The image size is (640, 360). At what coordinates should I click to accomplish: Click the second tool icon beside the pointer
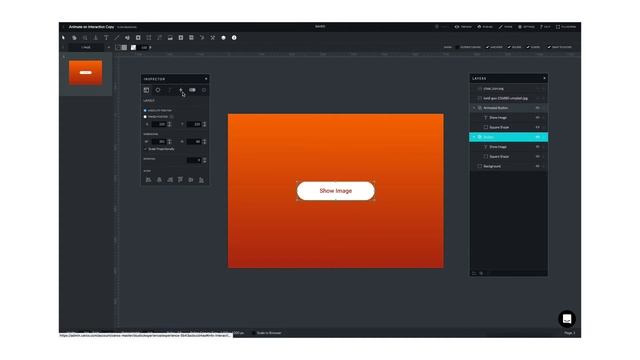[74, 38]
